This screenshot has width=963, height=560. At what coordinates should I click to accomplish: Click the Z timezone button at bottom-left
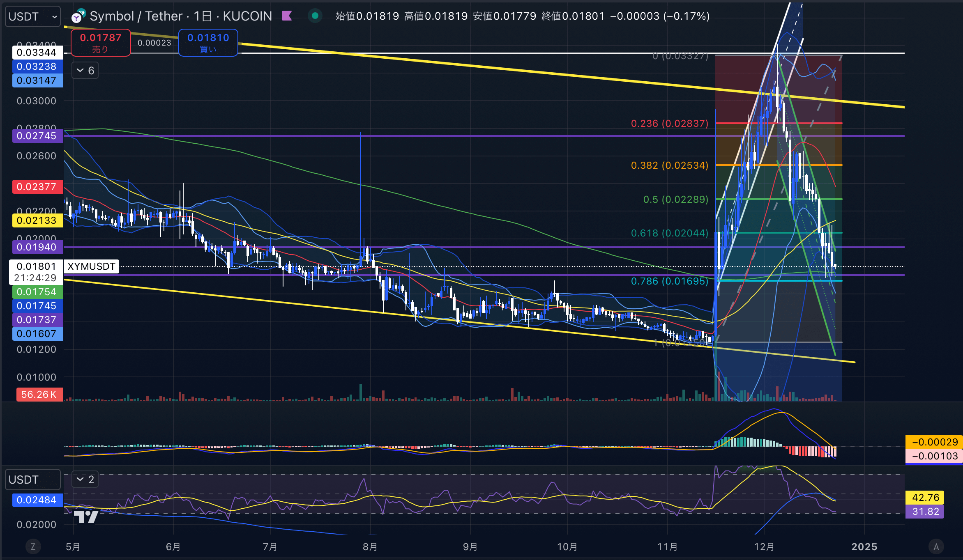pos(33,546)
